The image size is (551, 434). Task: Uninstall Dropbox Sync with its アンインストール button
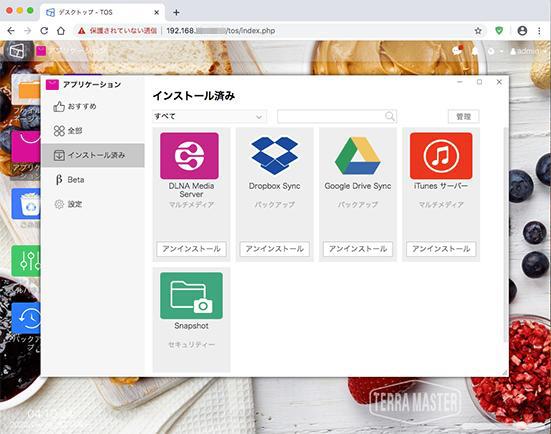click(x=274, y=249)
